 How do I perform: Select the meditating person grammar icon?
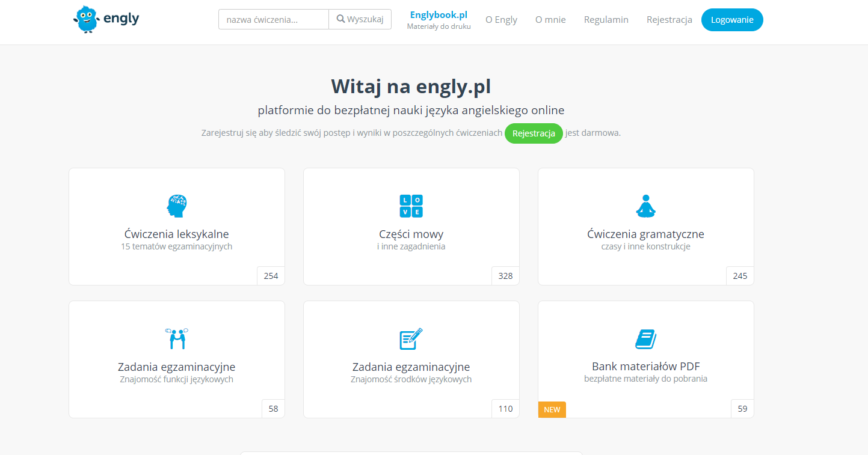[645, 206]
